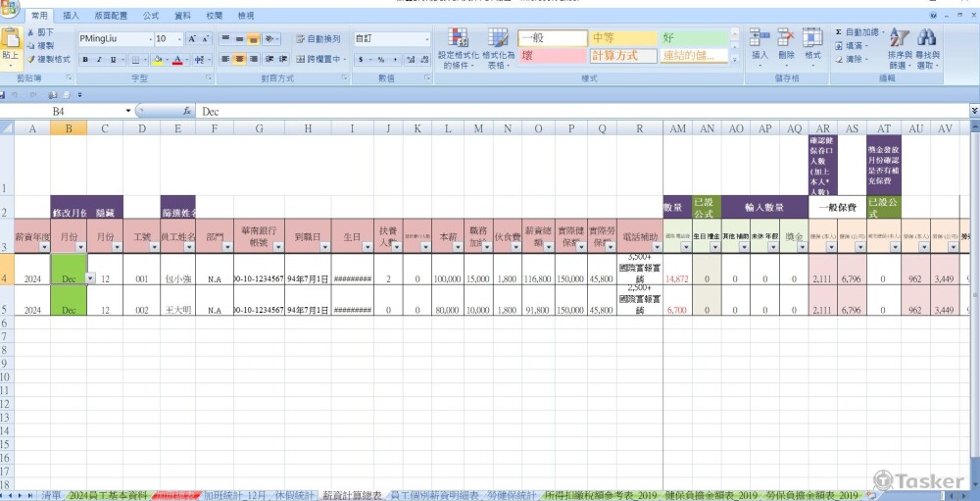This screenshot has height=501, width=980.
Task: Click the Office button logo
Action: coord(10,10)
